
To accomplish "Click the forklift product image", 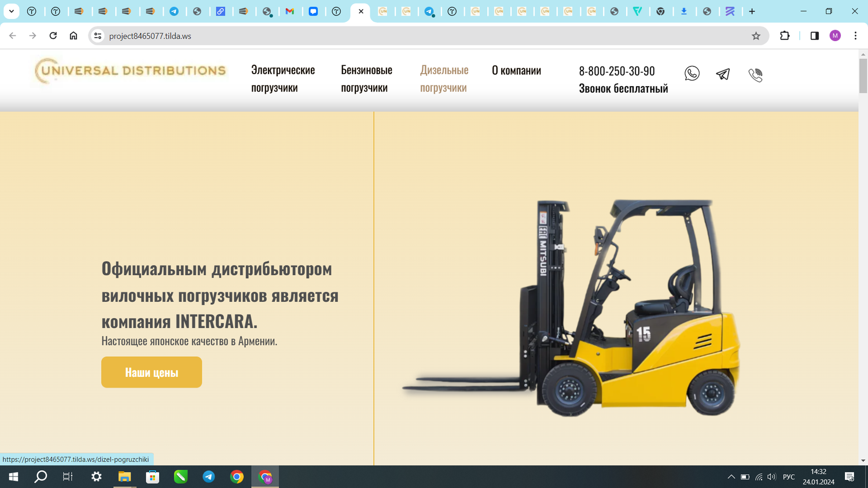I will (571, 308).
